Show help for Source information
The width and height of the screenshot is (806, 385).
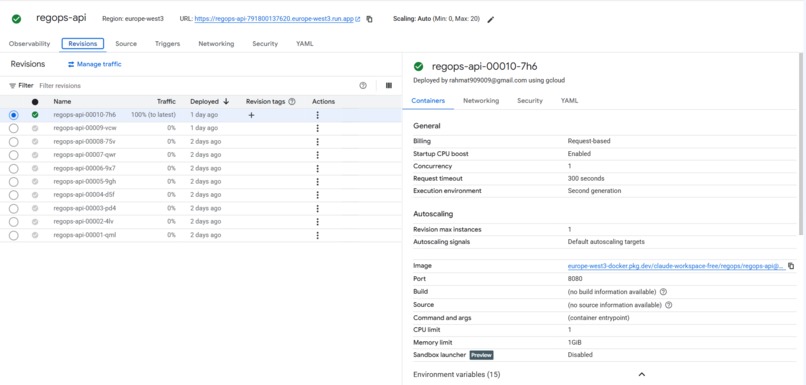[x=668, y=305]
